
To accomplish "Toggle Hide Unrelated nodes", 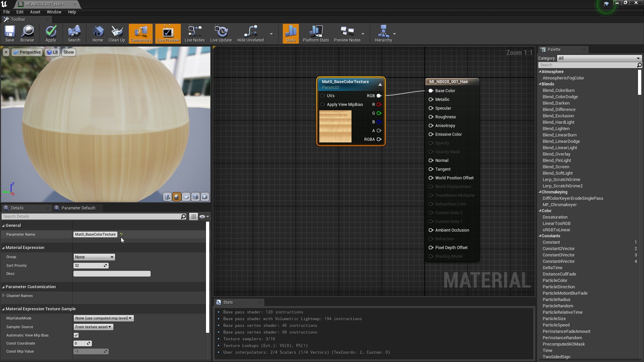I will tap(251, 34).
